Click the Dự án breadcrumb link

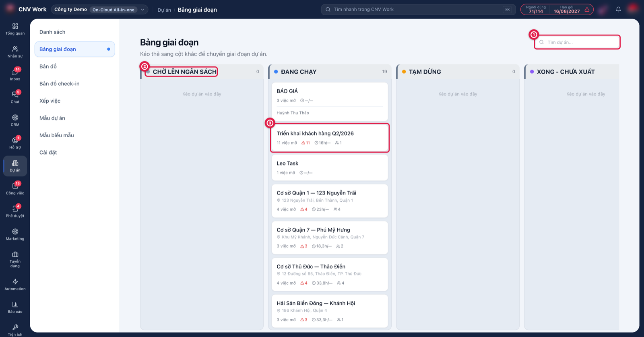point(164,10)
